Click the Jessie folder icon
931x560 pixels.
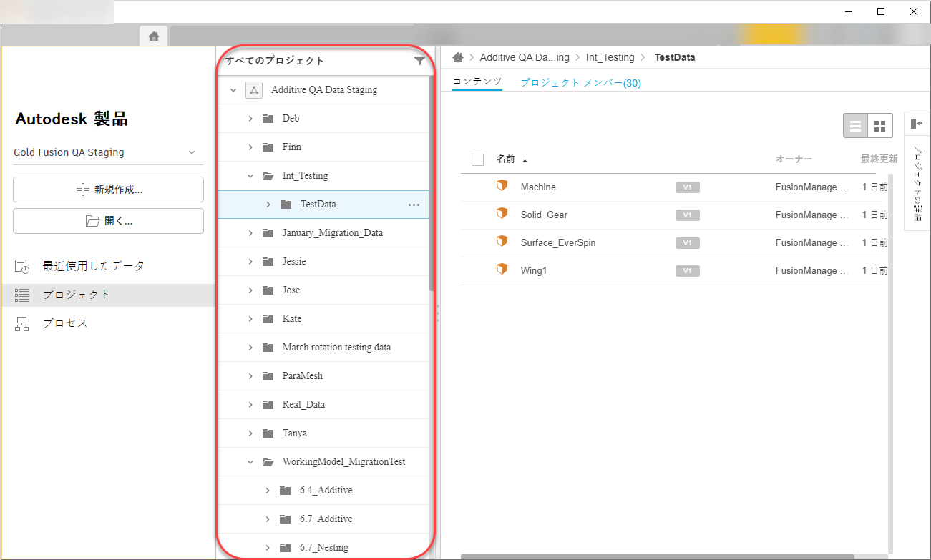click(268, 262)
